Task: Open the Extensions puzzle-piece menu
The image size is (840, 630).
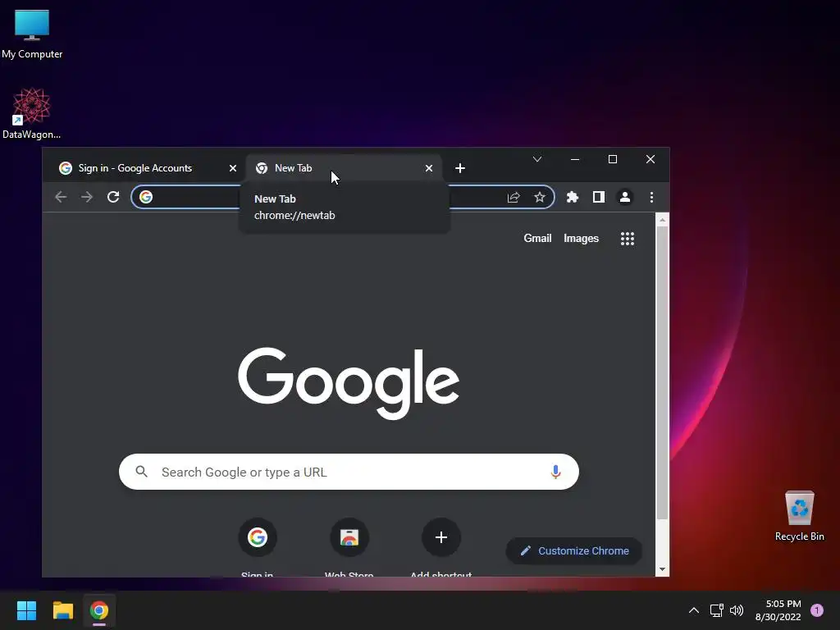Action: [x=572, y=197]
